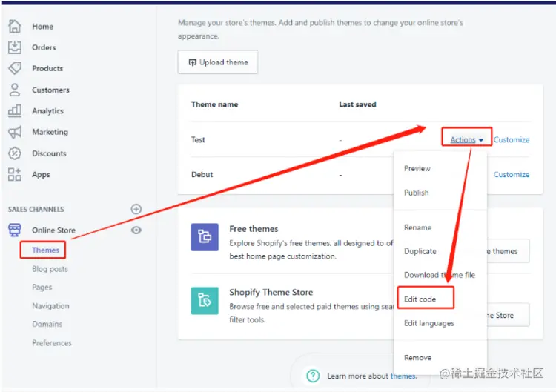
Task: Open Domains under Online Store
Action: click(47, 324)
